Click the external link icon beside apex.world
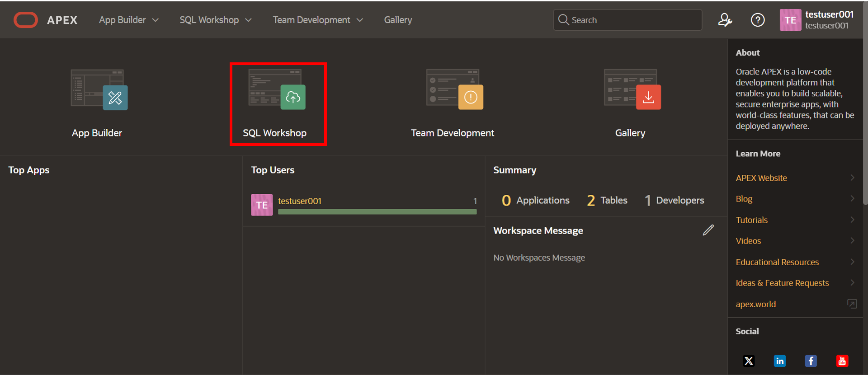The height and width of the screenshot is (375, 868). tap(852, 304)
